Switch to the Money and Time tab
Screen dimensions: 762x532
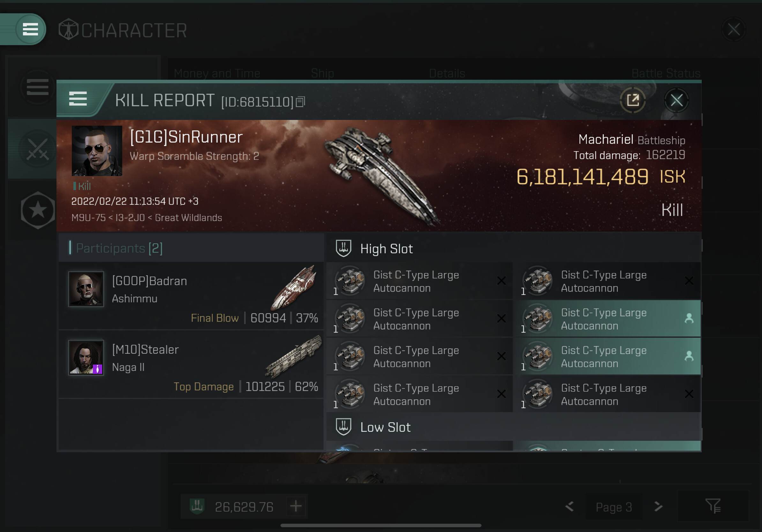click(x=217, y=73)
